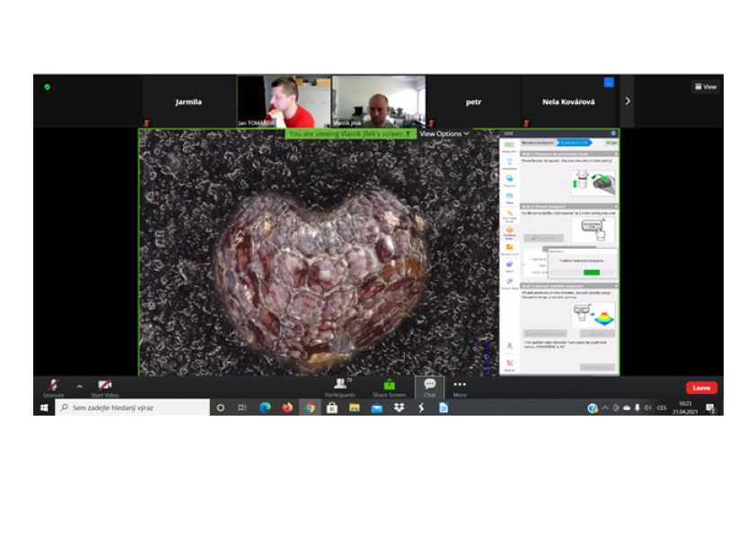Click the Windows taskbar search field

[133, 408]
